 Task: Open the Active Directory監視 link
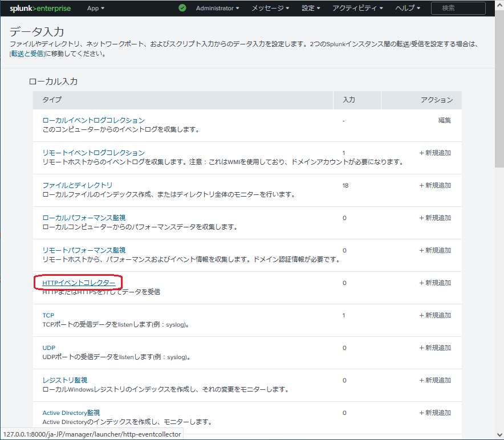coord(71,413)
